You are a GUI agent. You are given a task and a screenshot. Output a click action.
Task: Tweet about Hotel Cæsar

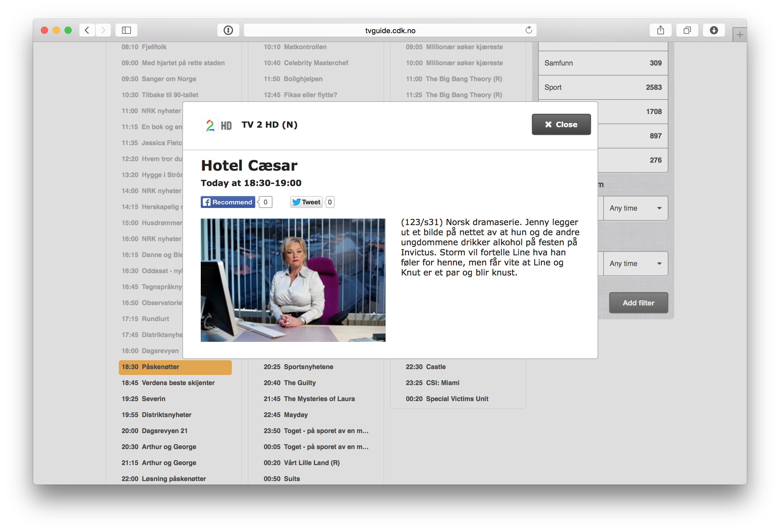(306, 202)
